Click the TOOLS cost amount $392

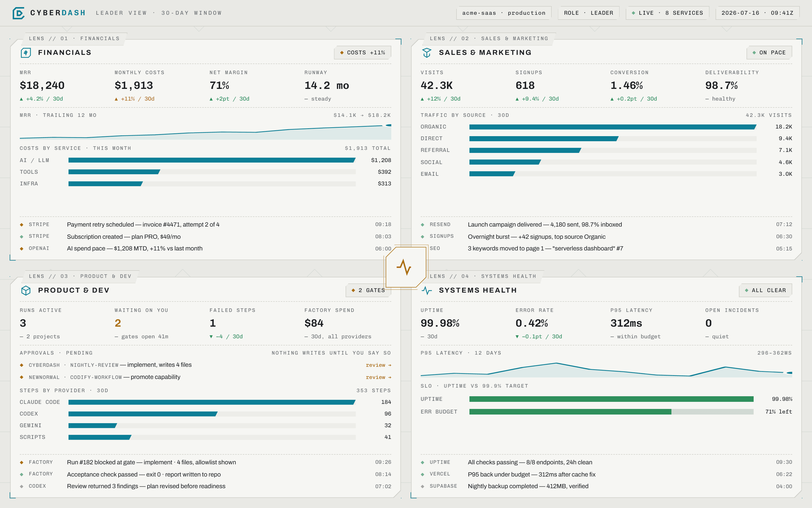384,172
